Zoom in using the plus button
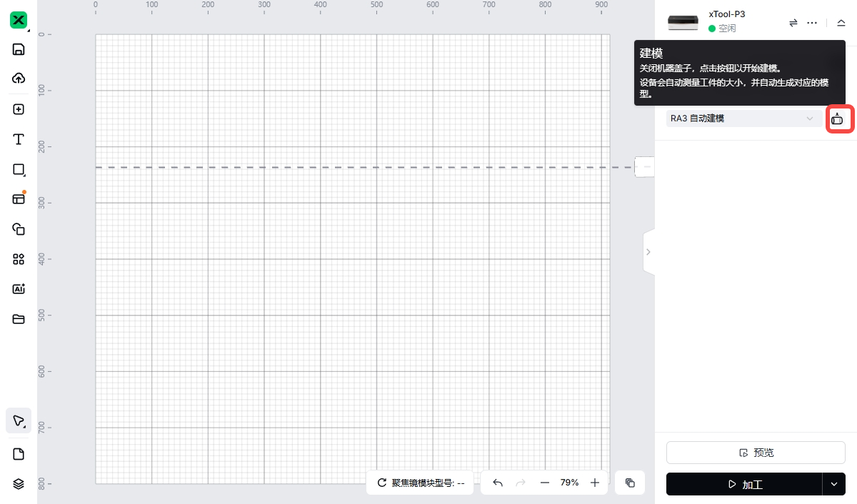Viewport: 857px width, 504px height. pos(595,483)
